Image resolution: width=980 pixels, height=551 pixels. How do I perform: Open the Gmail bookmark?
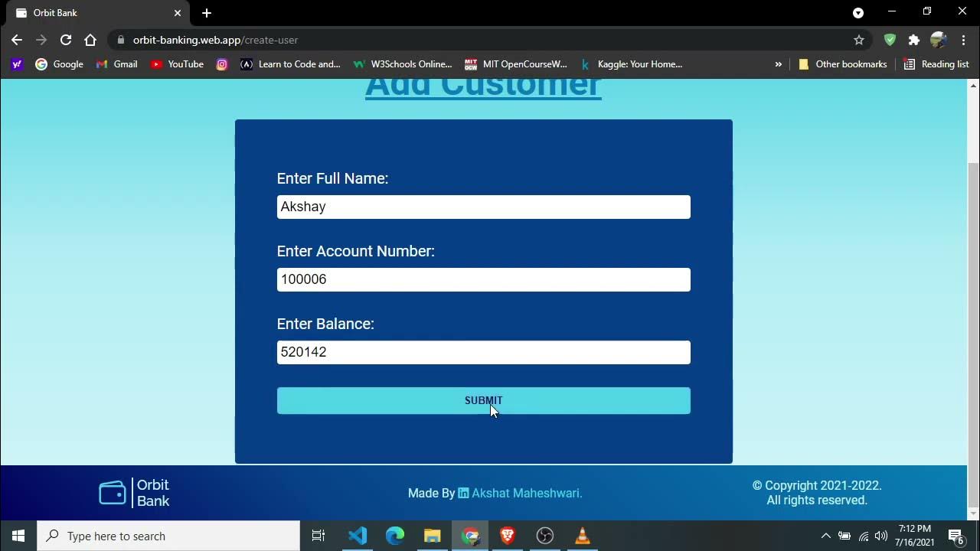116,64
